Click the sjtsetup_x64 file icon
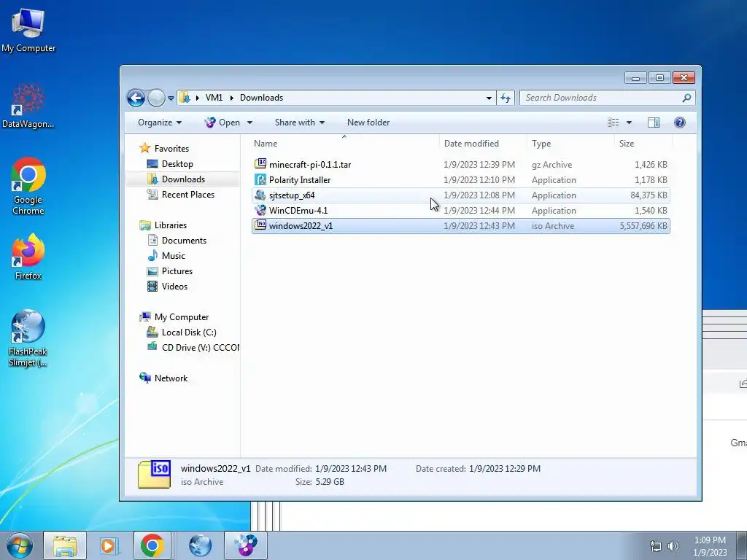This screenshot has height=560, width=747. 260,195
